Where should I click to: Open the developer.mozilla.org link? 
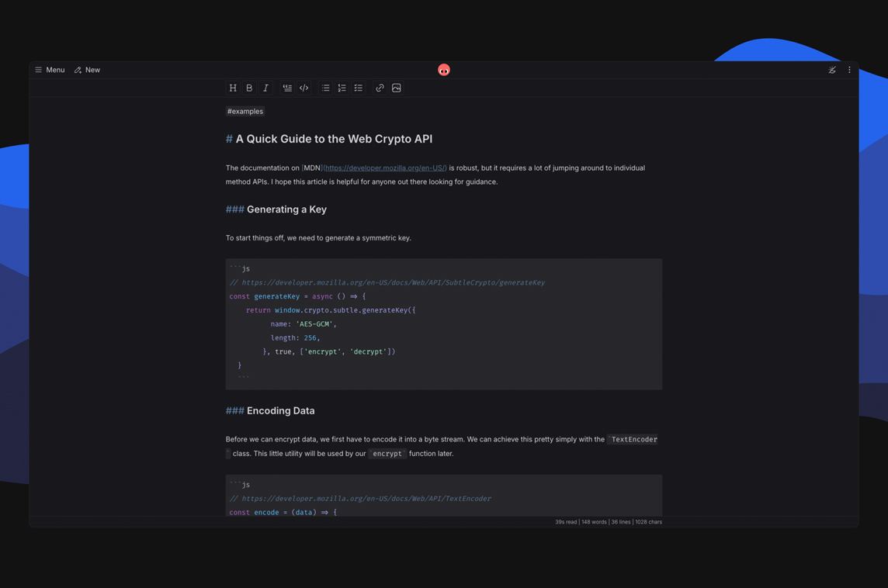click(x=385, y=168)
